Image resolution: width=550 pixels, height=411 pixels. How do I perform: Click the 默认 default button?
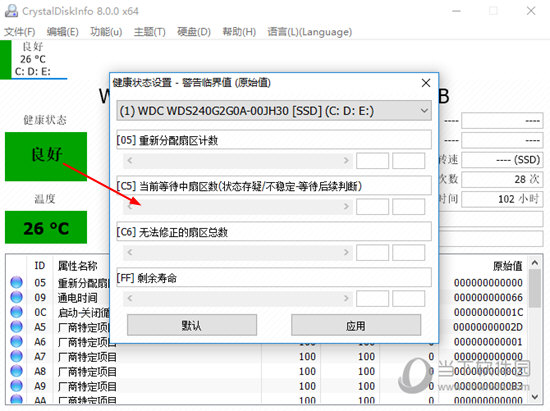tap(192, 325)
